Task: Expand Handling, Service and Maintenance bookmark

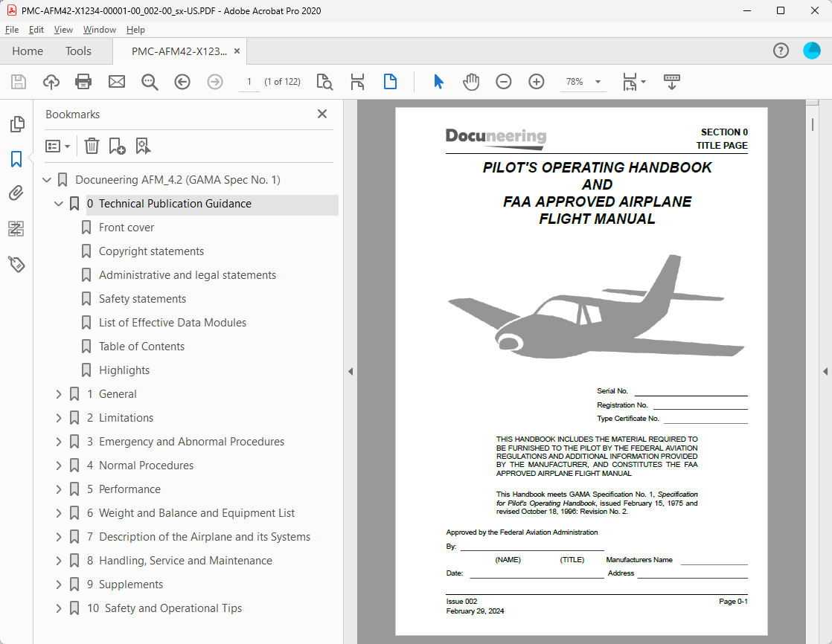Action: [x=58, y=560]
